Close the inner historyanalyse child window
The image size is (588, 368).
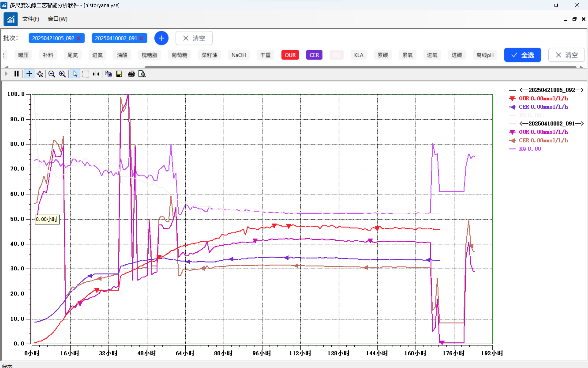tap(584, 19)
